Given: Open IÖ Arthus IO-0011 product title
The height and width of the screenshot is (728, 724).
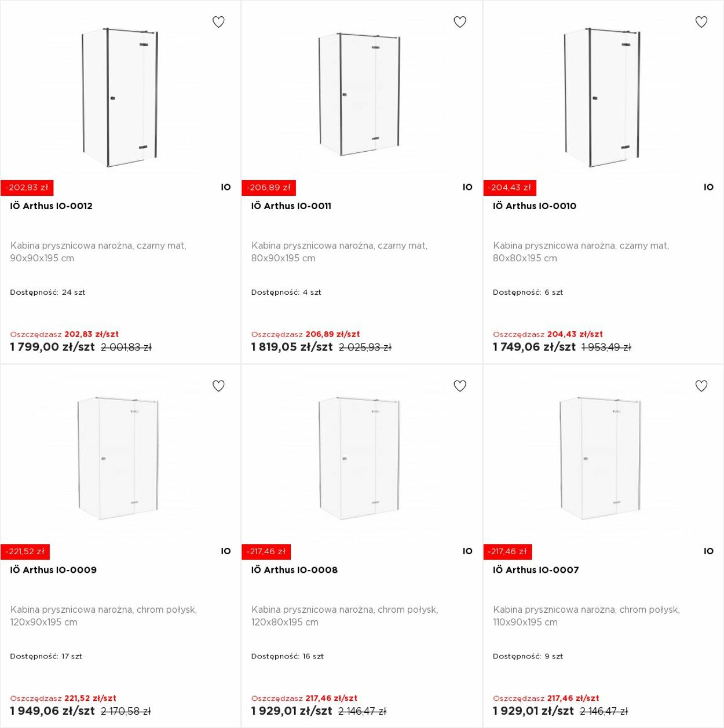Looking at the screenshot, I should point(291,206).
